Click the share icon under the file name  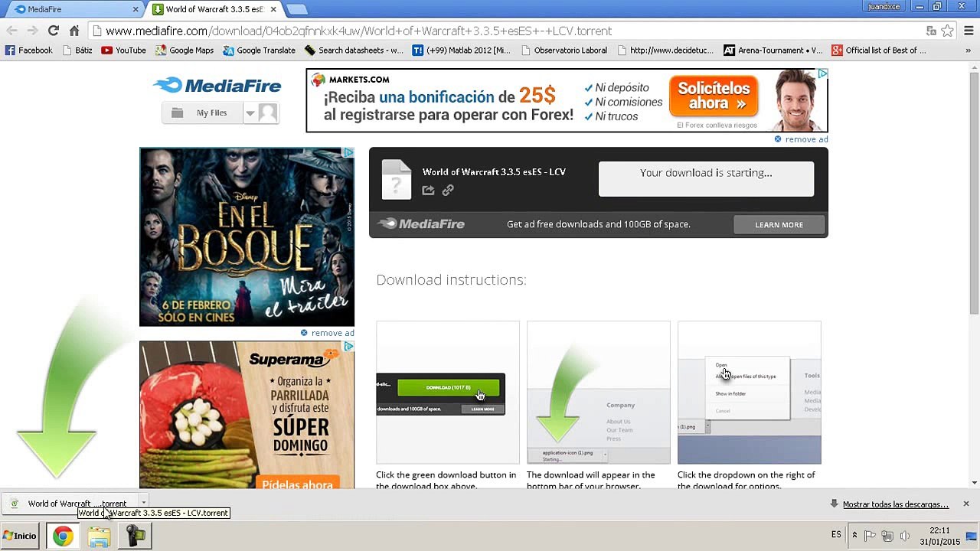[x=428, y=190]
